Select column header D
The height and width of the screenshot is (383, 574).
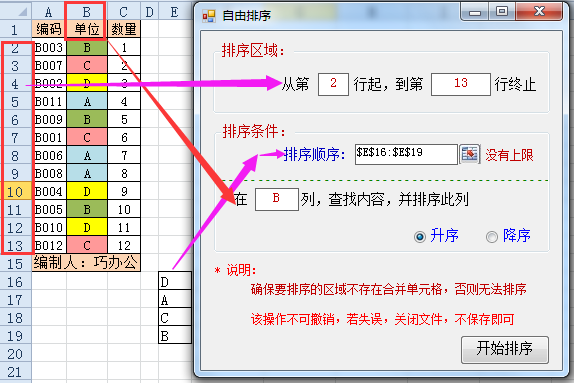coord(149,12)
